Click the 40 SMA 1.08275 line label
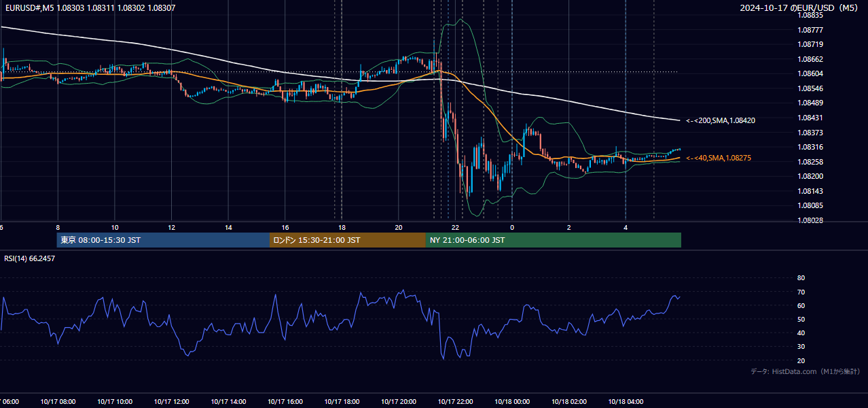This screenshot has width=868, height=408. pyautogui.click(x=719, y=158)
